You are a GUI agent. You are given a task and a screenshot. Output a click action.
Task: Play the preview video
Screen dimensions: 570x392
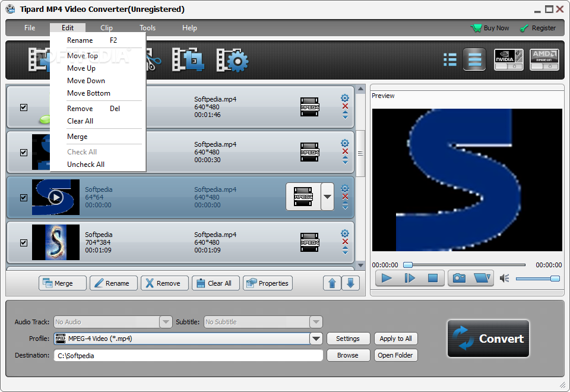click(387, 278)
